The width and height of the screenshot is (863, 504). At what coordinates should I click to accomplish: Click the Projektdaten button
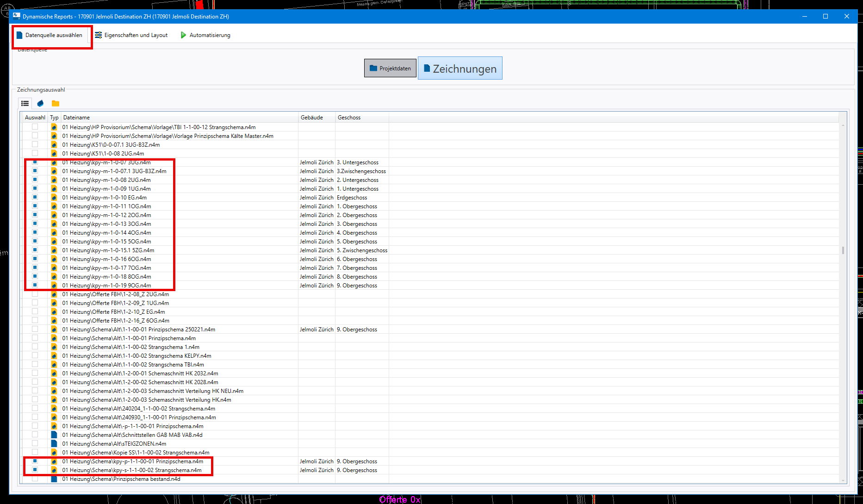(x=390, y=68)
